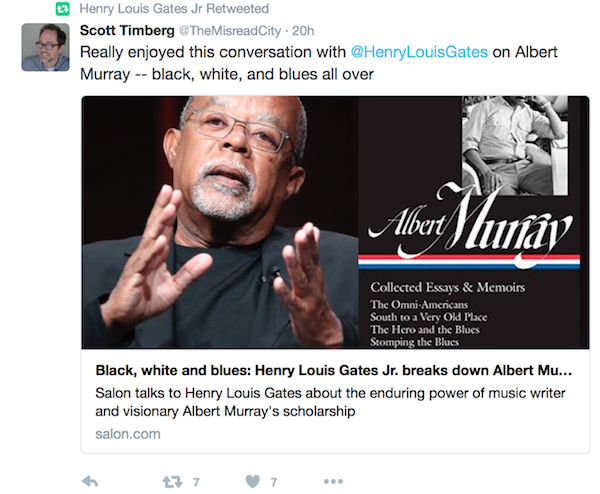This screenshot has height=494, width=600.
Task: Visit the @TheMisreadCity handle
Action: pos(230,31)
